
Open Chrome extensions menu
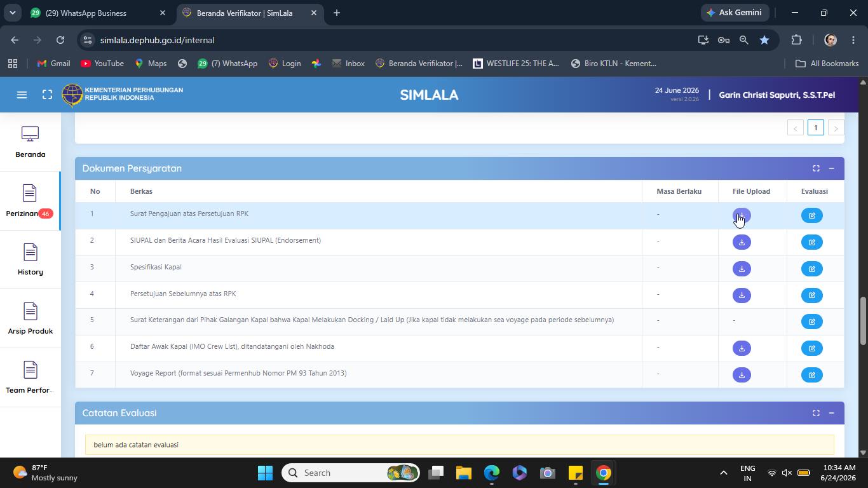coord(796,40)
